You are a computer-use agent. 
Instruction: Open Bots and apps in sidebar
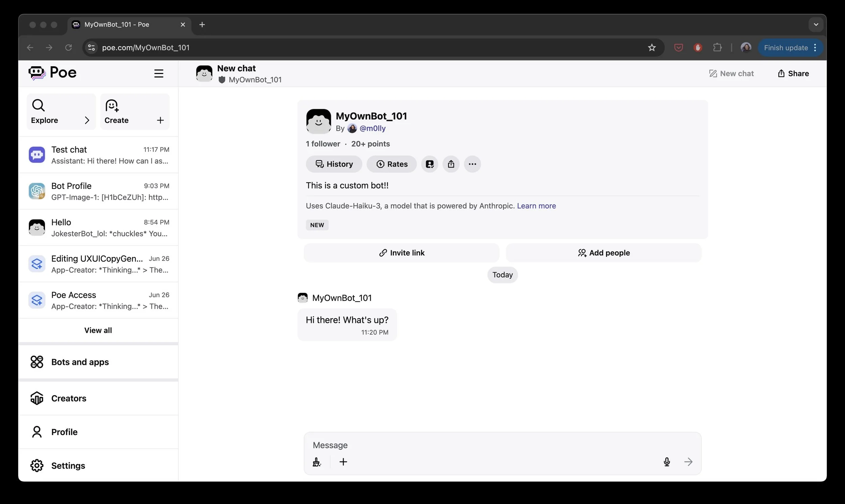pyautogui.click(x=80, y=362)
